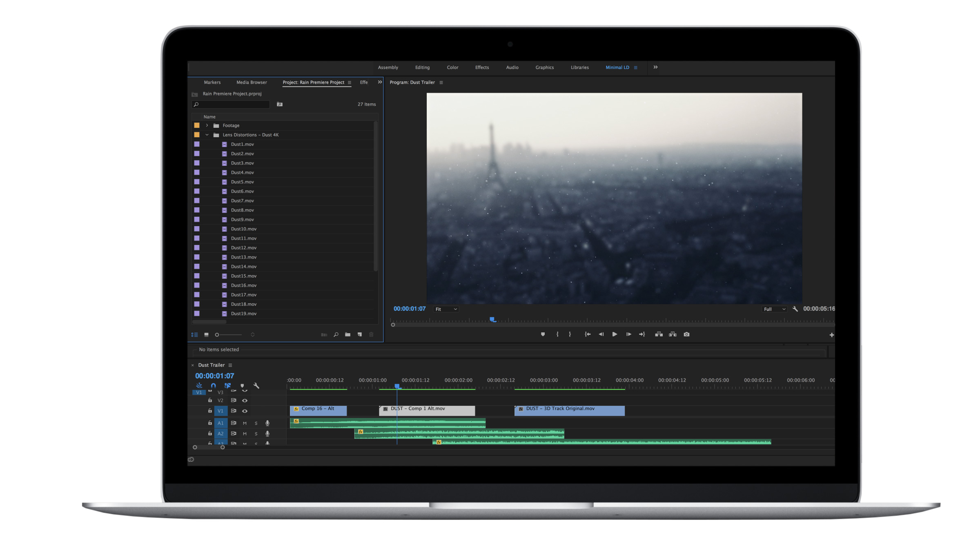This screenshot has width=980, height=541.
Task: Mute the A1 audio track
Action: 245,423
